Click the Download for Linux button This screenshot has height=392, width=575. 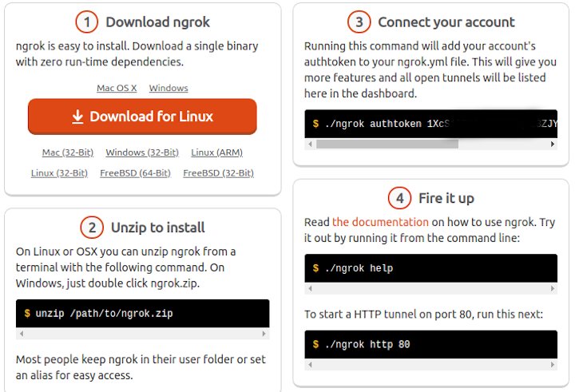pyautogui.click(x=142, y=117)
